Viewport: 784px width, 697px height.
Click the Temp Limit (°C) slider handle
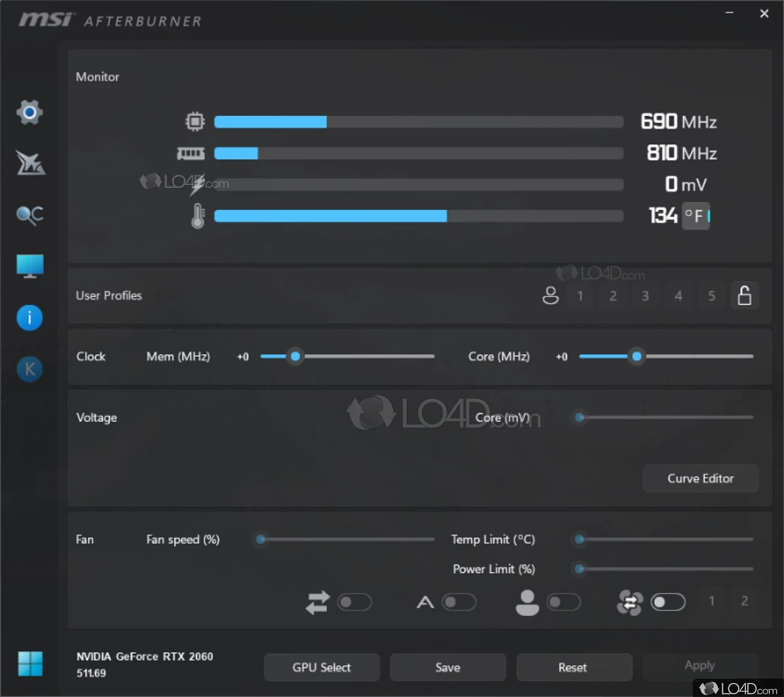pos(579,540)
